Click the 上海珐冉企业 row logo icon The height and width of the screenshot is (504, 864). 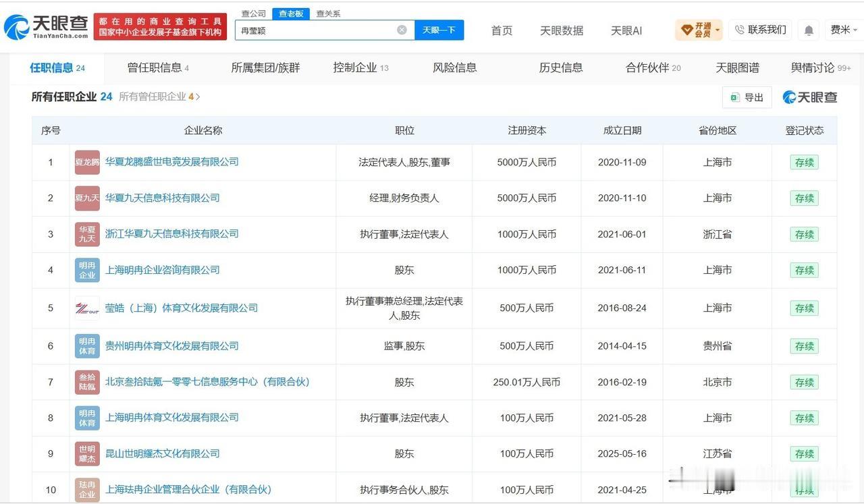87,490
